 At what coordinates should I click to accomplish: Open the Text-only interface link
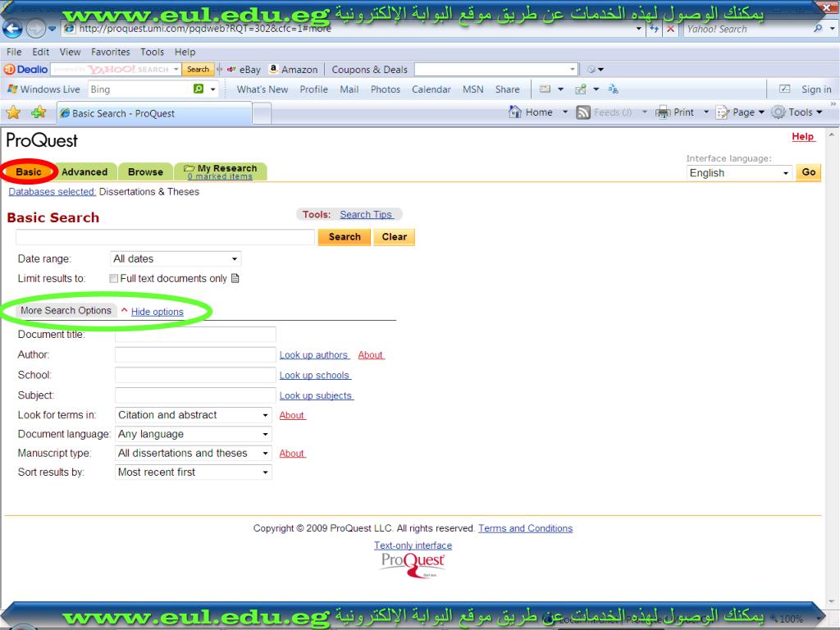coord(413,546)
